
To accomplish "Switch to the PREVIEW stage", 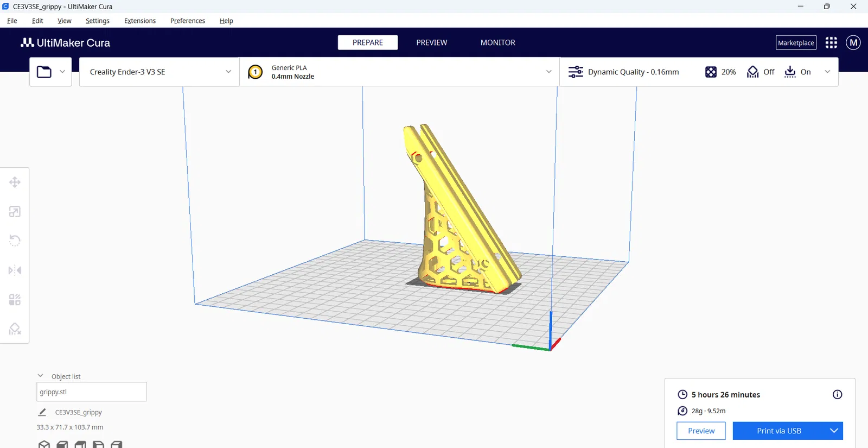I will point(432,42).
